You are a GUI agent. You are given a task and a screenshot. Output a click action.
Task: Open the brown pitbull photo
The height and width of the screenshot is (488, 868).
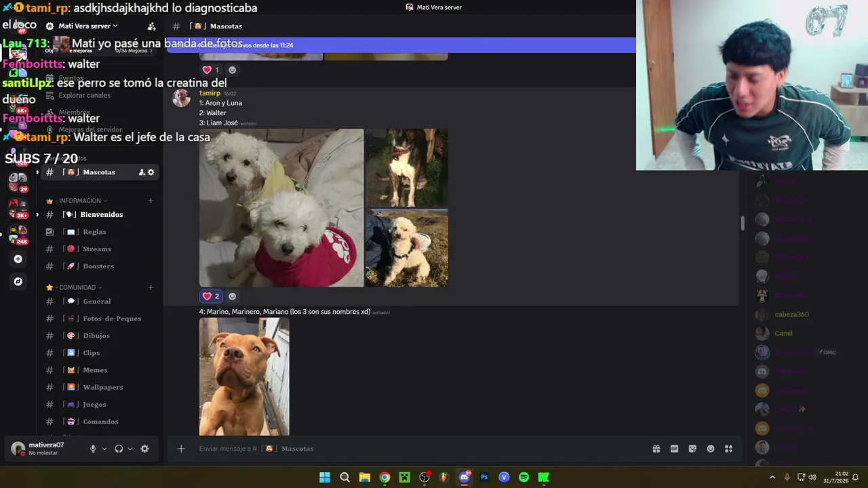(244, 377)
